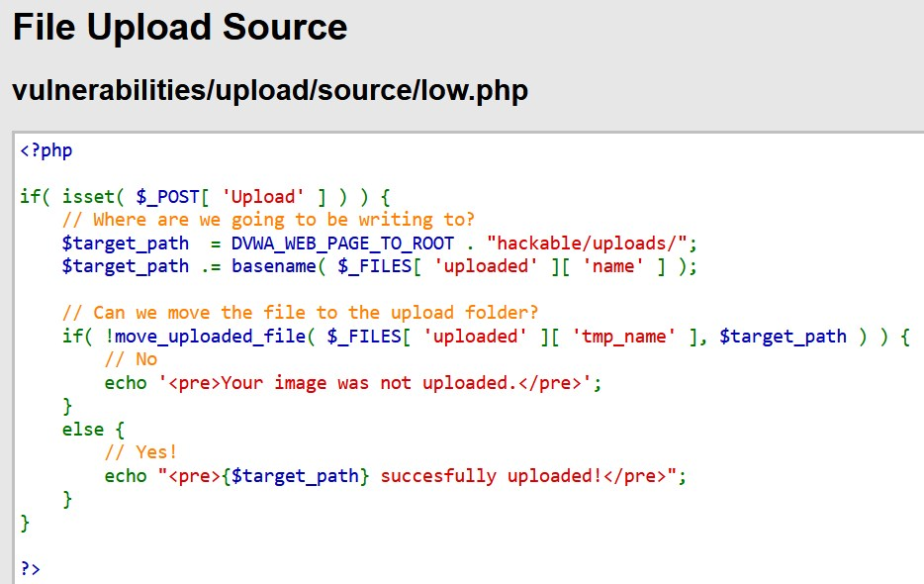Click the 'tmp_name' key string

click(x=623, y=337)
